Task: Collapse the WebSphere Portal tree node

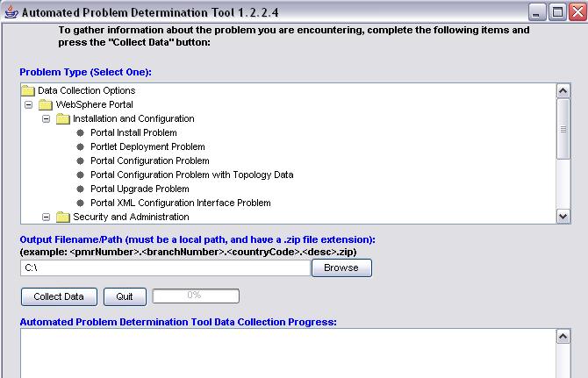Action: click(x=29, y=104)
